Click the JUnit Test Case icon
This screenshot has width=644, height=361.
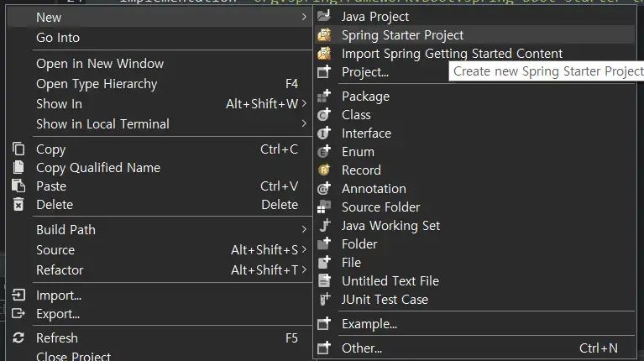click(x=324, y=300)
